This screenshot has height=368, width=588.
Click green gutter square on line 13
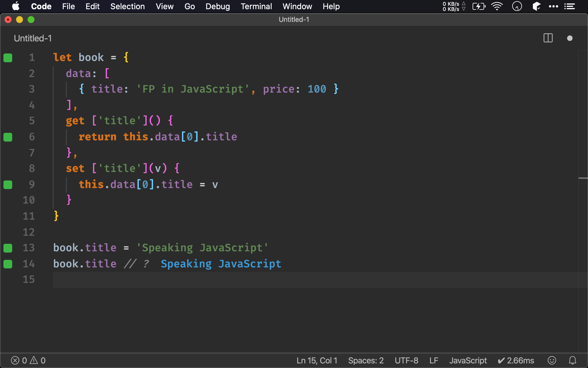point(8,248)
